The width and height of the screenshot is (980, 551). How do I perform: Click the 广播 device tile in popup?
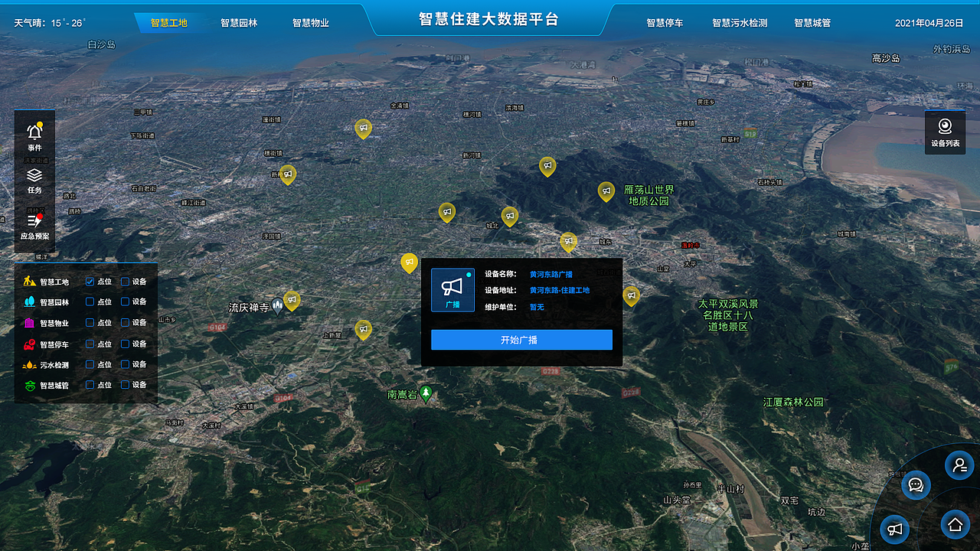(x=452, y=289)
